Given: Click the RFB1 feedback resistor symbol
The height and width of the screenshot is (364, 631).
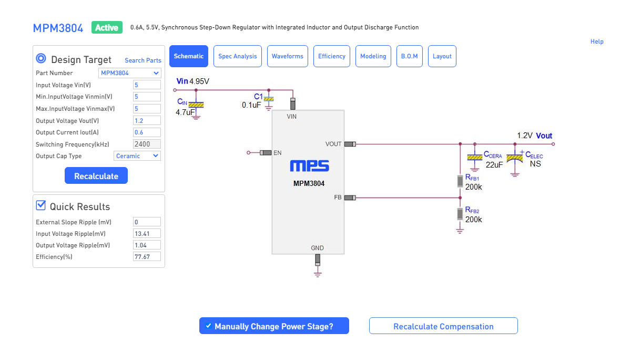Looking at the screenshot, I should pos(460,181).
